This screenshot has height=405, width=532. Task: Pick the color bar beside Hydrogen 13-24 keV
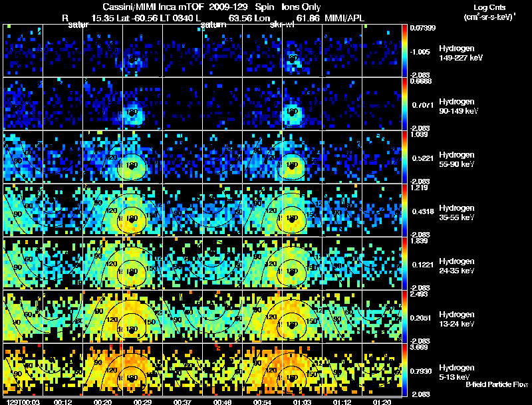click(x=404, y=317)
